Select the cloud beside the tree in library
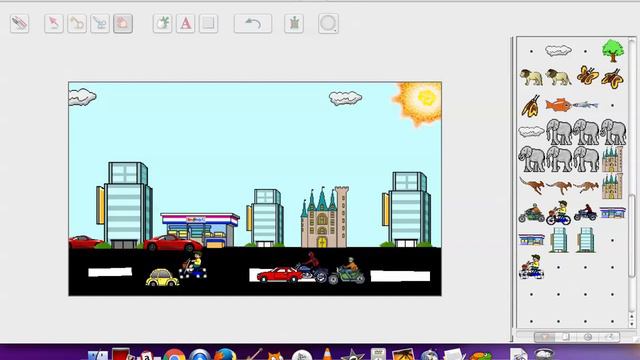The image size is (640, 360). [558, 51]
